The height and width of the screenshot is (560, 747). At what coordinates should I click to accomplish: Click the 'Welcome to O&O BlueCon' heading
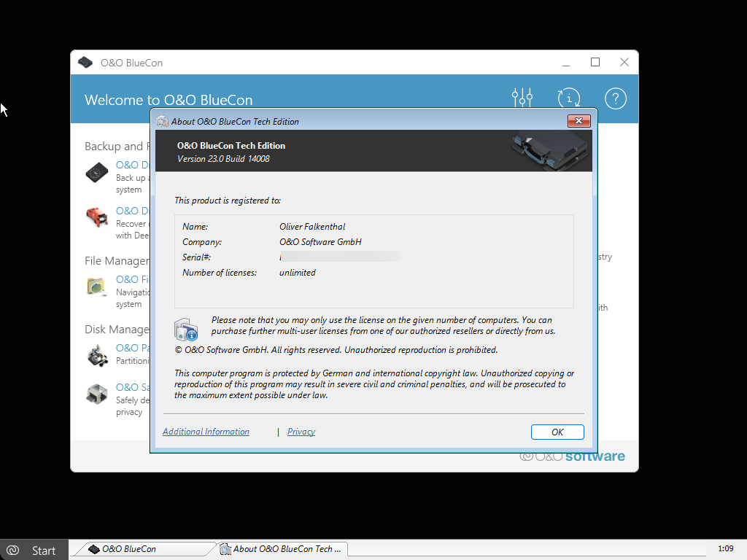[x=169, y=100]
